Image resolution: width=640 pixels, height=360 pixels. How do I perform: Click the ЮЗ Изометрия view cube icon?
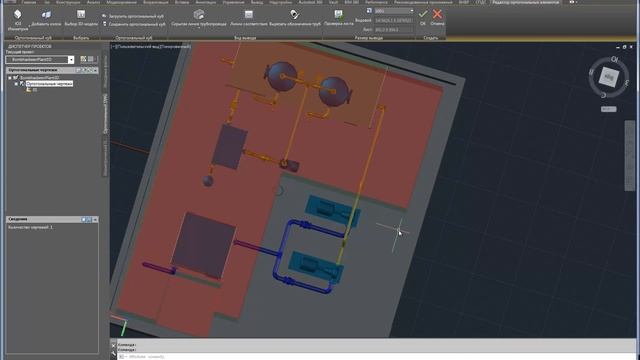point(18,14)
